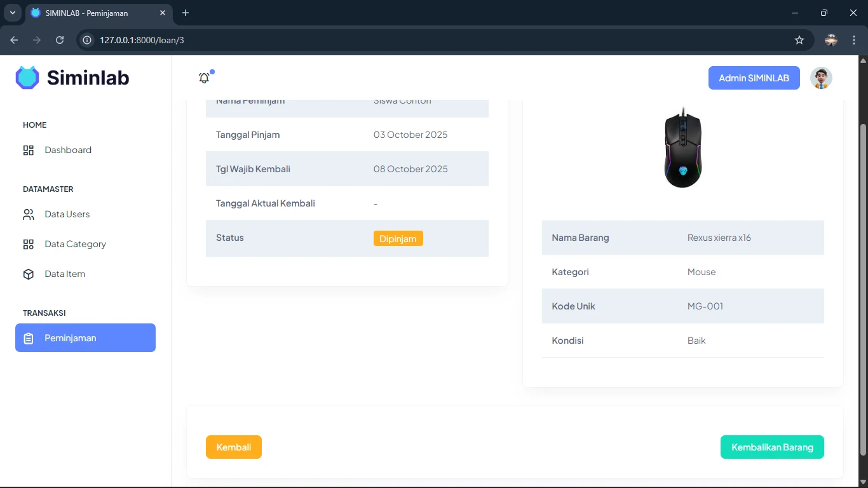868x488 pixels.
Task: Click the notification bell icon
Action: [x=204, y=78]
